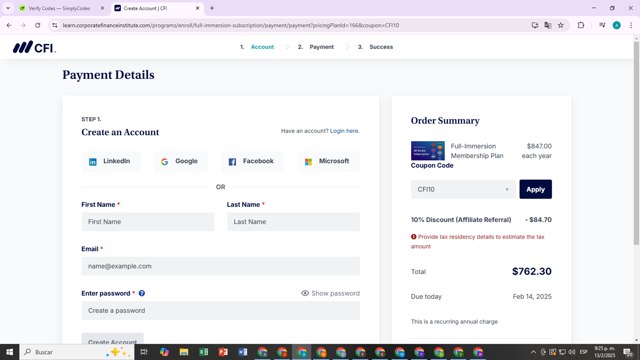Open the browser extensions puzzle icon

(581, 25)
